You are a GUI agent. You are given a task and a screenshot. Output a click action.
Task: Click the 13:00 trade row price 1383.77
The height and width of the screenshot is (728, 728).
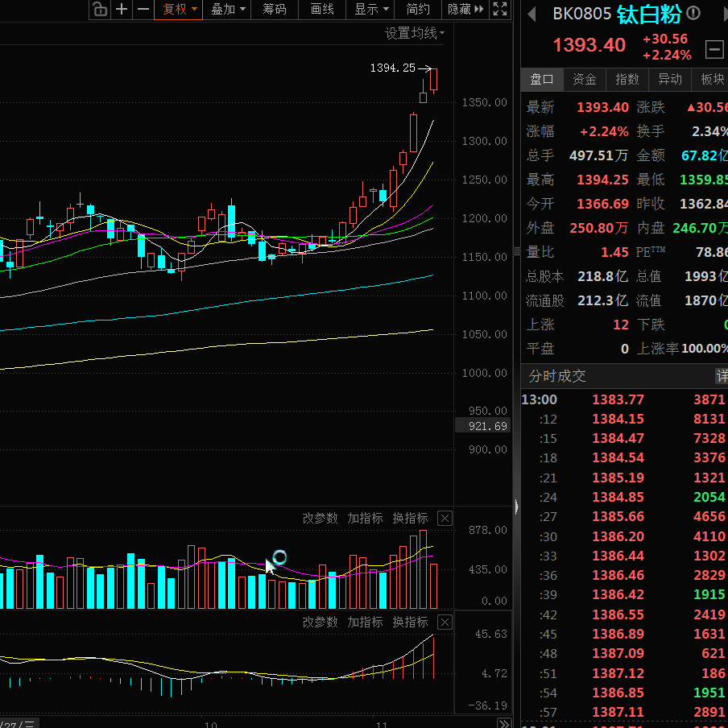pos(618,399)
